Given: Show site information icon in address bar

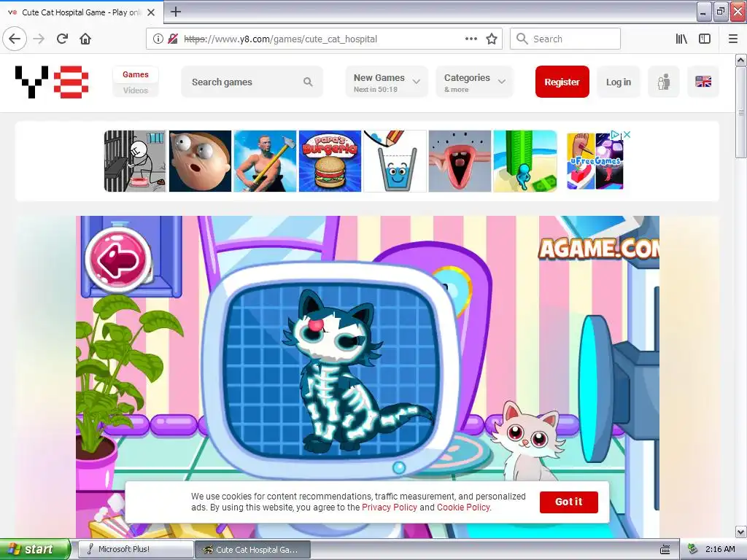Looking at the screenshot, I should [x=158, y=39].
